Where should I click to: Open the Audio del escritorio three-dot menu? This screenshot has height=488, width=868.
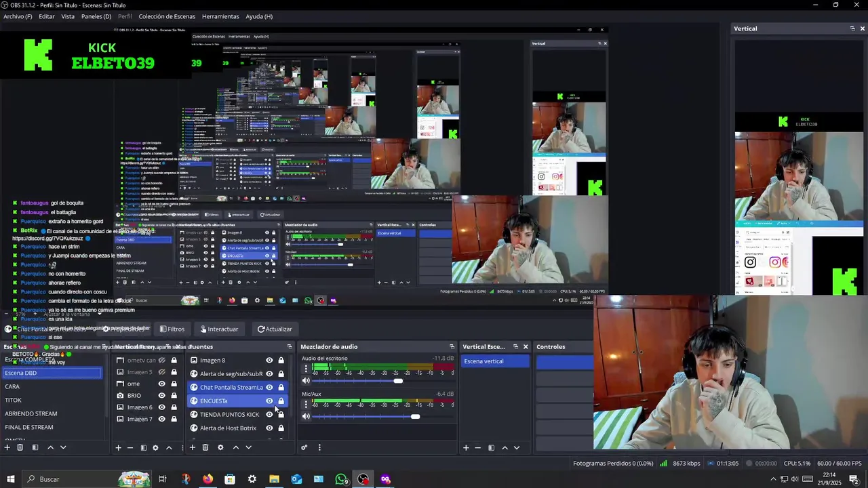[x=306, y=369]
